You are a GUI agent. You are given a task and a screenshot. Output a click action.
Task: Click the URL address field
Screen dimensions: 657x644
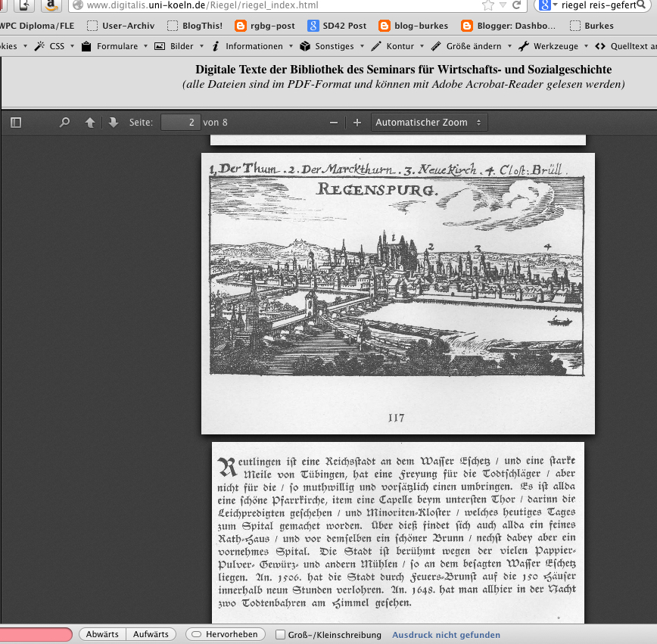tap(276, 5)
